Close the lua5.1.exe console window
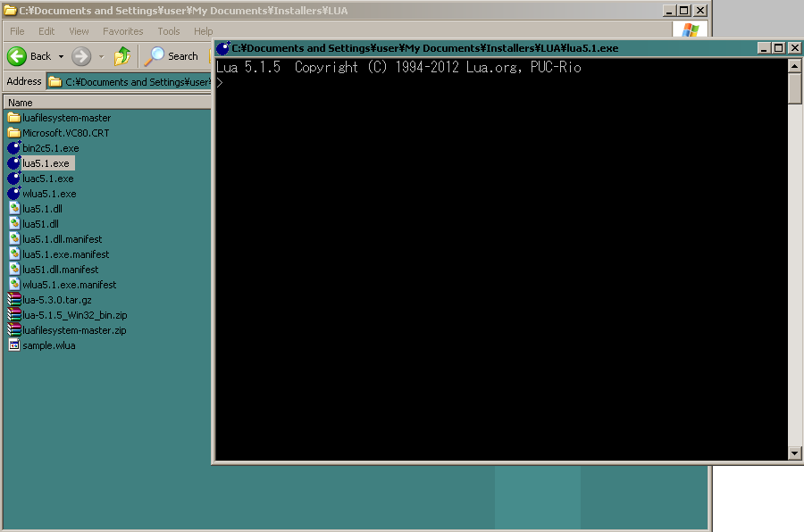This screenshot has height=532, width=804. point(795,48)
